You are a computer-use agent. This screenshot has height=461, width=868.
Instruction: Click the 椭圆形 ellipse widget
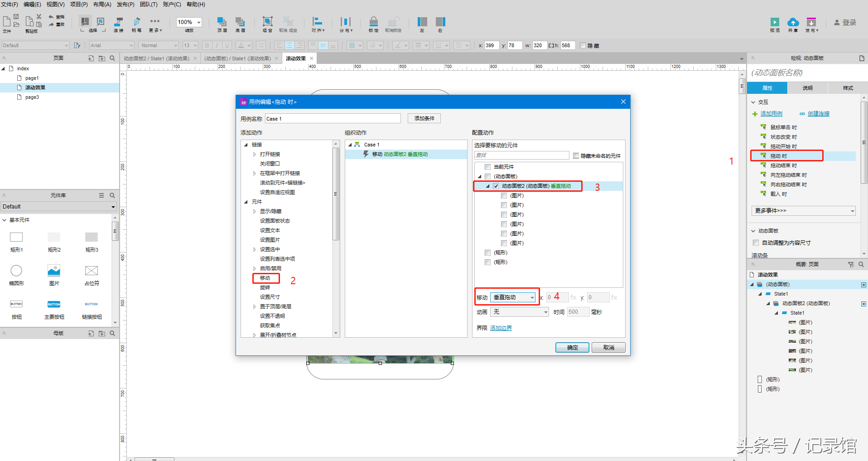click(x=16, y=271)
